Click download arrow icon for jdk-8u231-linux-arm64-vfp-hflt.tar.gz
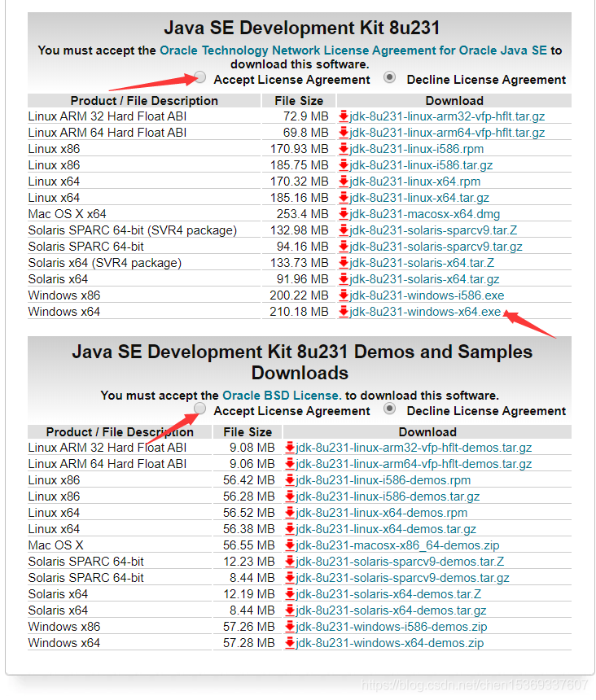The height and width of the screenshot is (700, 596). (344, 133)
